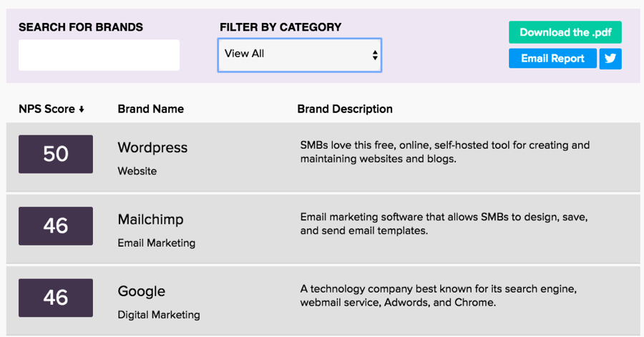Click the Brand Description column header
Screen dimensions: 644x337
tap(345, 109)
